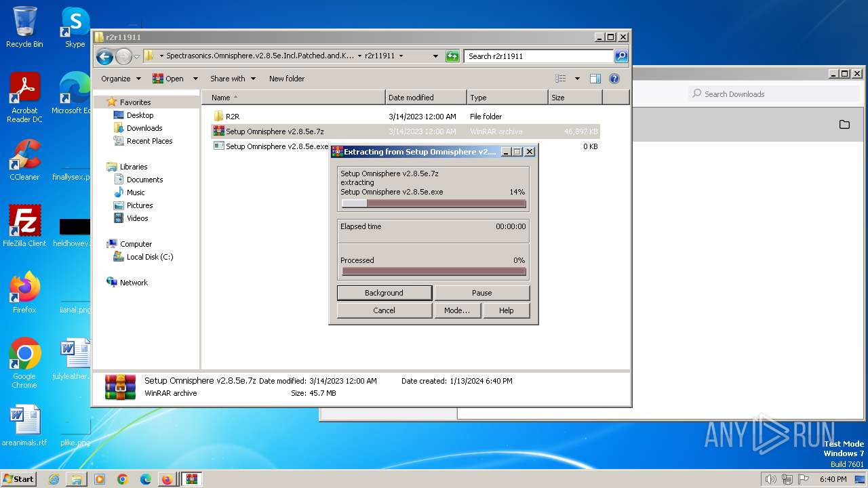Screen dimensions: 868x488
Task: Click the Windows Media Player taskbar icon
Action: coord(100,479)
